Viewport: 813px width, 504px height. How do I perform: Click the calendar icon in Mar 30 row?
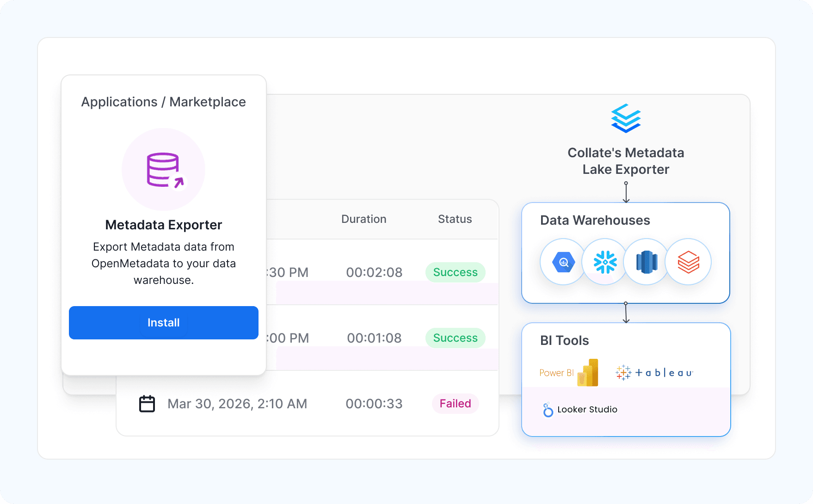[x=147, y=404]
